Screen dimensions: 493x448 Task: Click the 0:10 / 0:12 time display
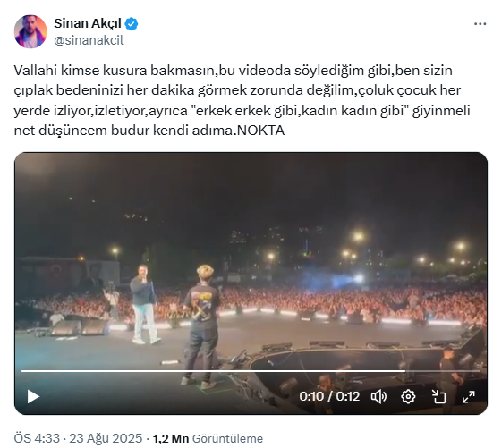[329, 397]
